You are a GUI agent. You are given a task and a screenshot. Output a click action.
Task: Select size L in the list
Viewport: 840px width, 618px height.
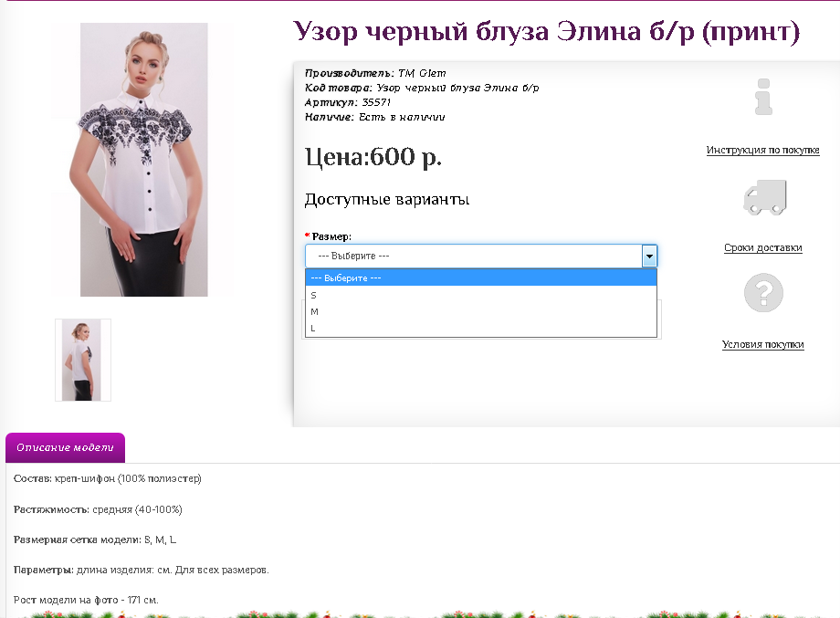(x=481, y=329)
